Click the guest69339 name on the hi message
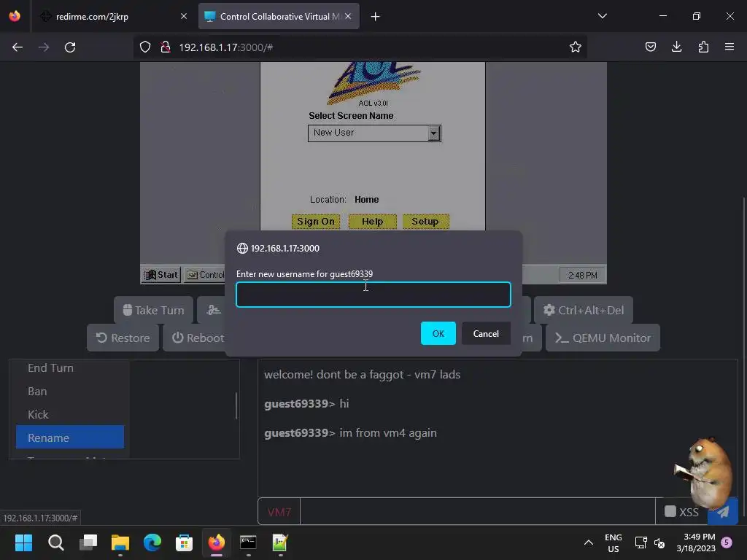The image size is (747, 560). point(296,403)
